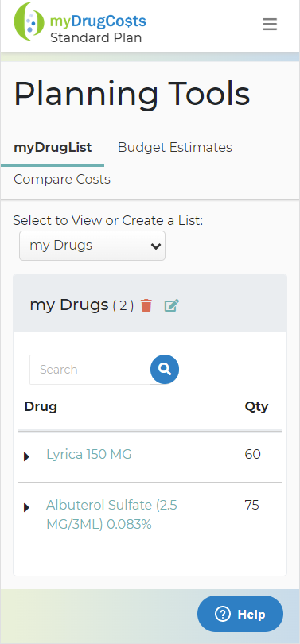The image size is (300, 644).
Task: Click the Standard Plan text in header
Action: (95, 38)
